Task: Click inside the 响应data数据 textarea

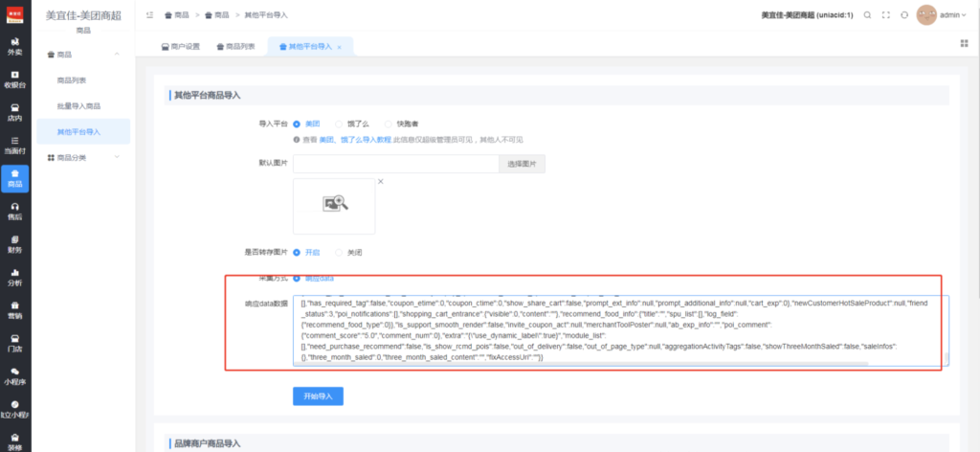Action: coord(621,330)
